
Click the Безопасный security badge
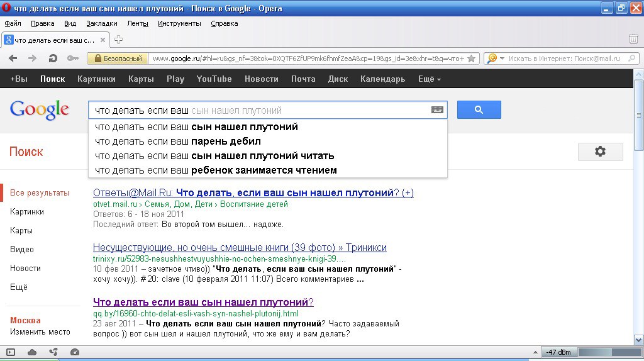pos(118,58)
